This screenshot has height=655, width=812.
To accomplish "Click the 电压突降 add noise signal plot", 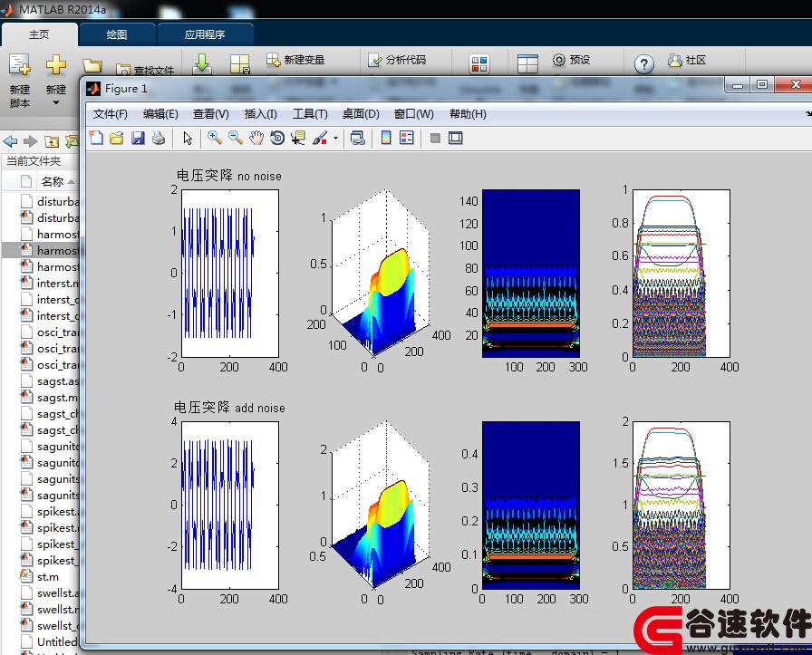I will [x=230, y=505].
